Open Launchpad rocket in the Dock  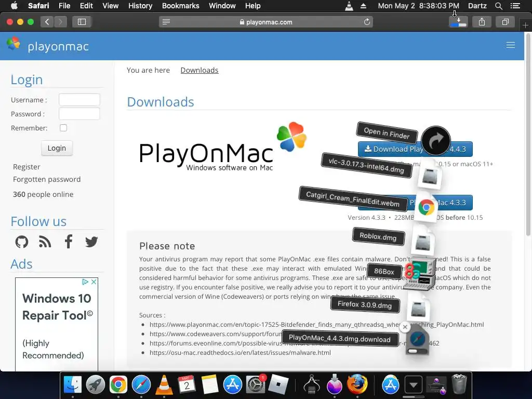[96, 385]
